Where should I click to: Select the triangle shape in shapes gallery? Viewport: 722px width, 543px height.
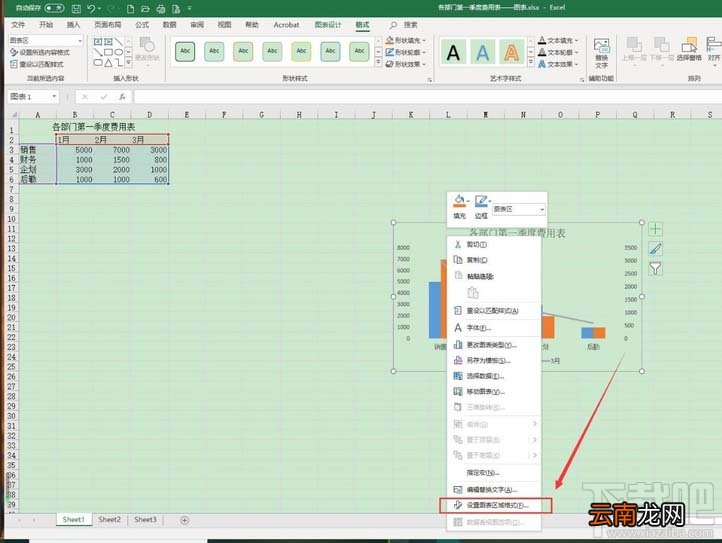tap(108, 62)
